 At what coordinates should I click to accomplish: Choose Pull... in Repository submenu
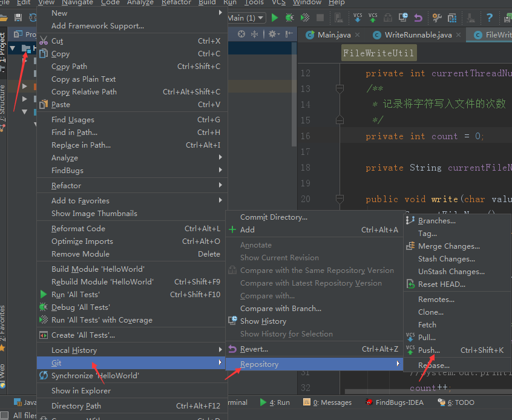457,337
